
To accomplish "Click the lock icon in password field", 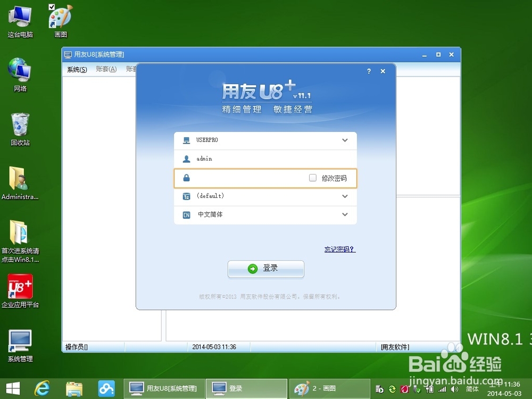I will pos(186,178).
